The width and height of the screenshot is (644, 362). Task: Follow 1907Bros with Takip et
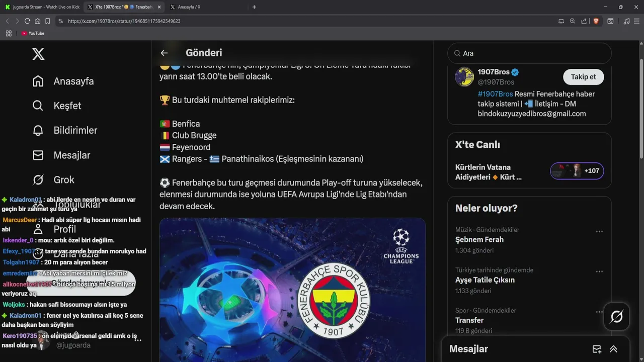coord(583,77)
